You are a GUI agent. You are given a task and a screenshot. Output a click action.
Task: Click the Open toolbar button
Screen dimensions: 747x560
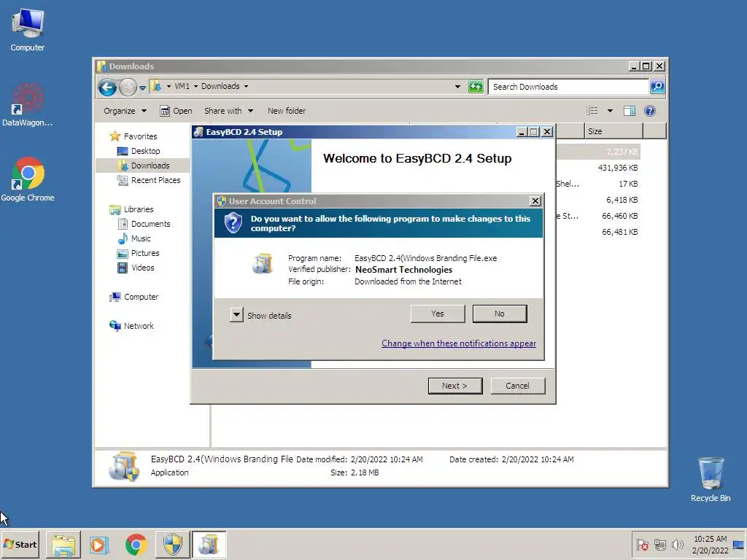pyautogui.click(x=176, y=111)
